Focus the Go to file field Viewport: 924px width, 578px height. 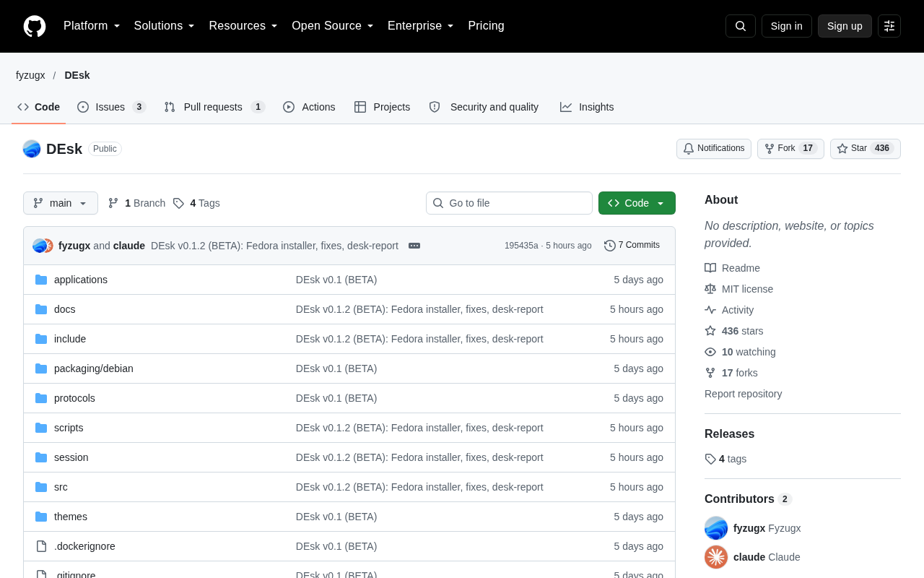click(509, 203)
